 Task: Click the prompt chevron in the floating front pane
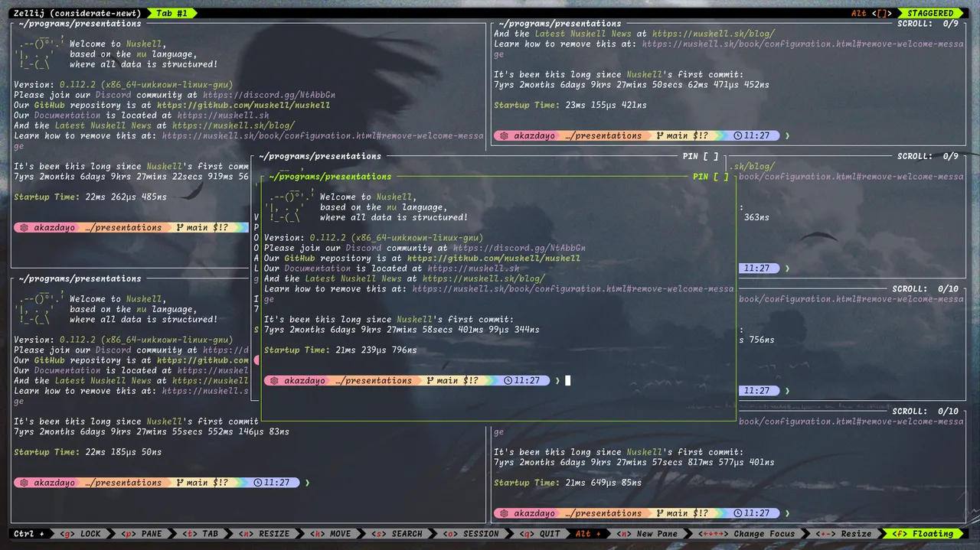(557, 380)
